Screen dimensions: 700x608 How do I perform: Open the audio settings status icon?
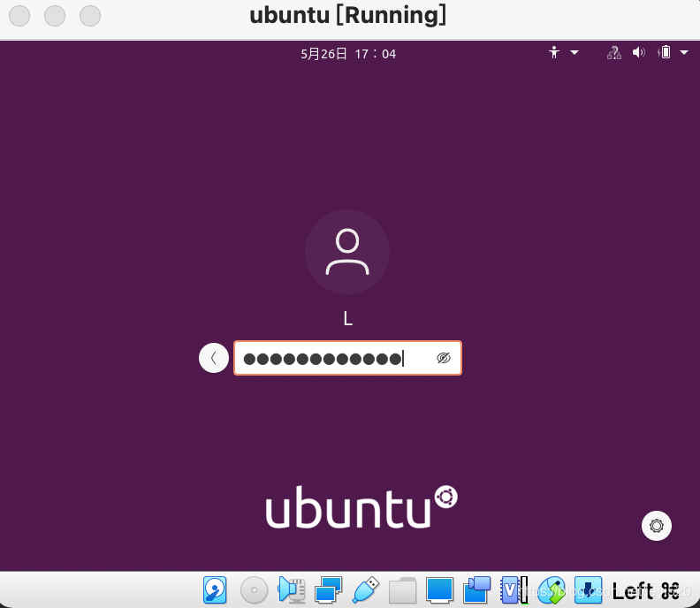[292, 589]
